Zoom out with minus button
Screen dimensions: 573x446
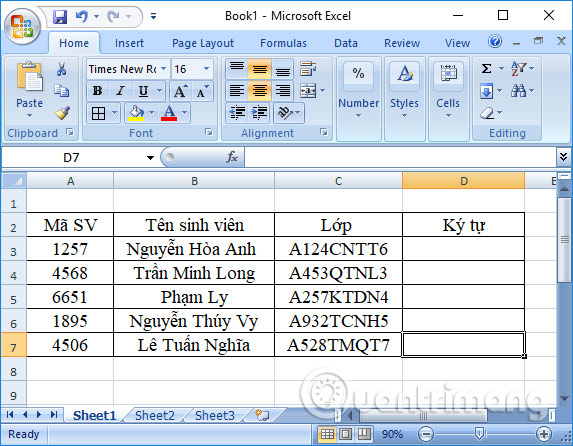(x=425, y=434)
